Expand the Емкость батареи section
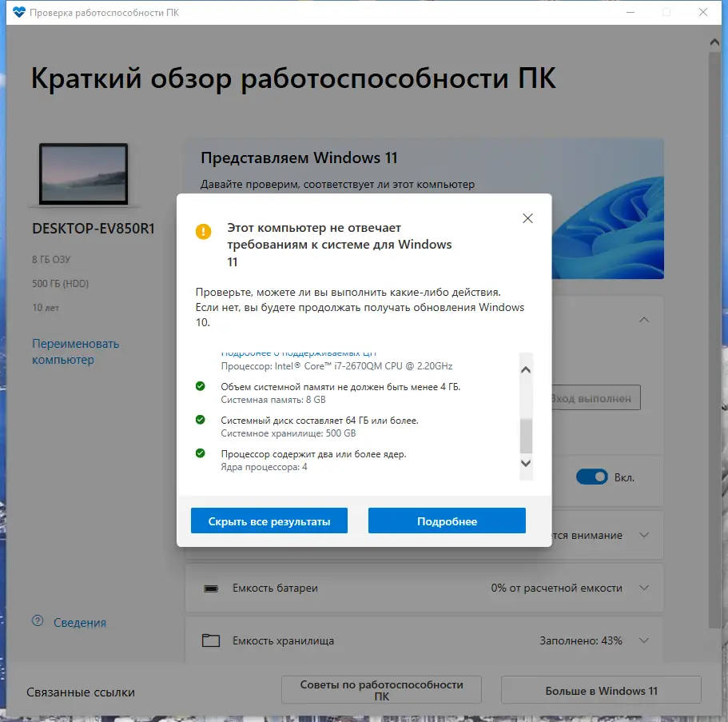 [644, 588]
